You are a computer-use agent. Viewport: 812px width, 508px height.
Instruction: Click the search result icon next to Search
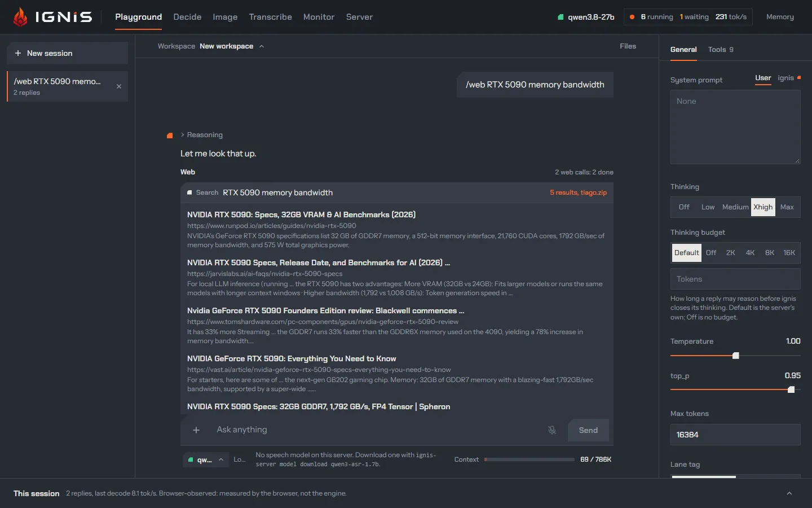click(x=189, y=192)
